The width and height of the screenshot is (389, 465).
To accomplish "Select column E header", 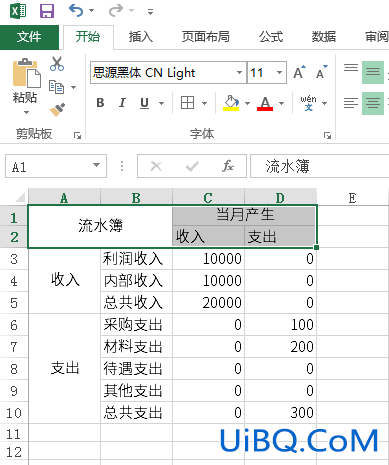I will [x=352, y=198].
